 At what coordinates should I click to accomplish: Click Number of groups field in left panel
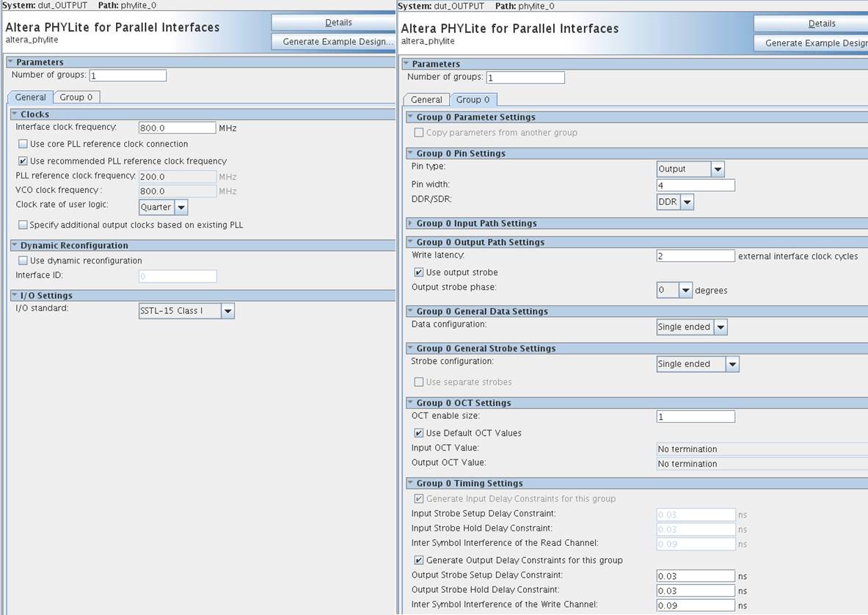(x=128, y=76)
